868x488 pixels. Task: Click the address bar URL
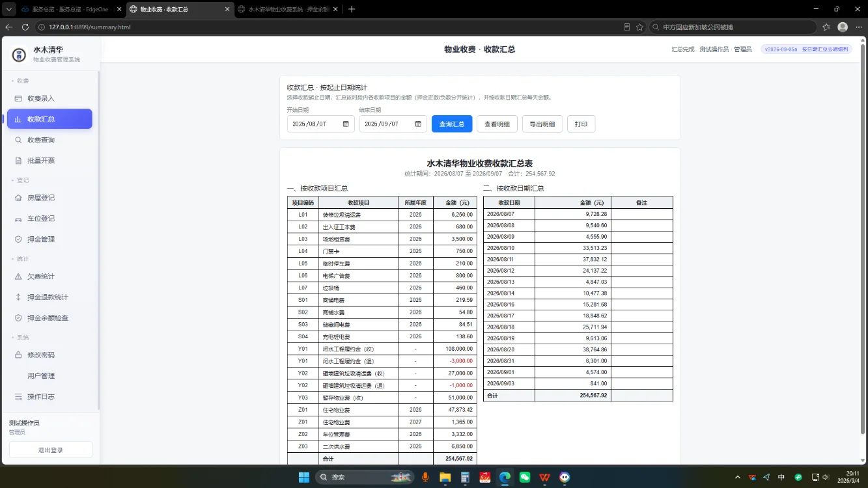pos(90,27)
